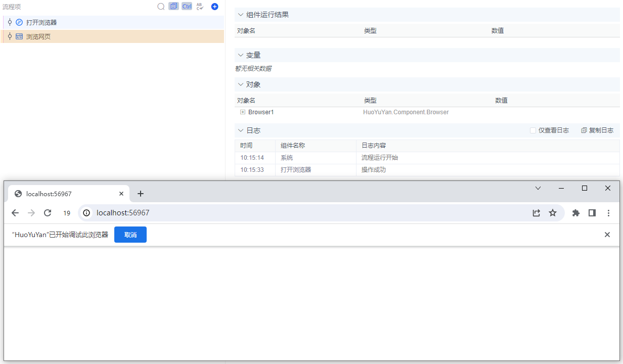The width and height of the screenshot is (623, 364).
Task: Click the rename (AB) toolbar icon
Action: pyautogui.click(x=200, y=6)
